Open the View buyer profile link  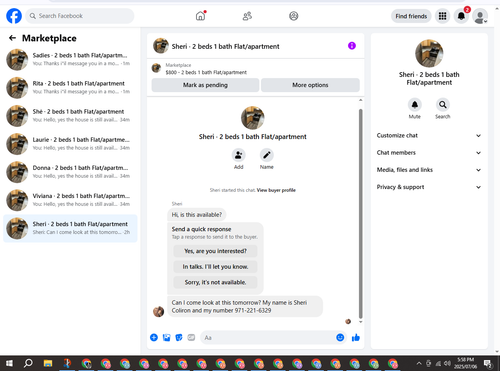click(x=276, y=190)
